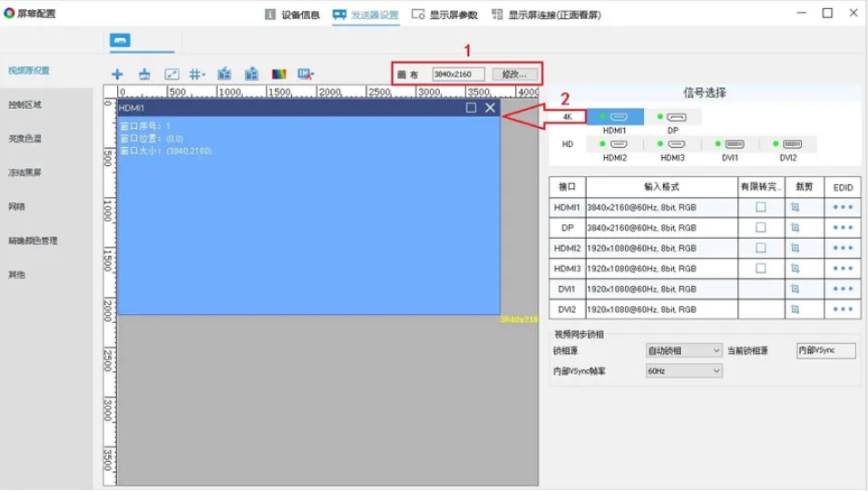Screen dimensions: 868x491
Task: Click the broom clear-windows toolbar icon
Action: tap(144, 74)
